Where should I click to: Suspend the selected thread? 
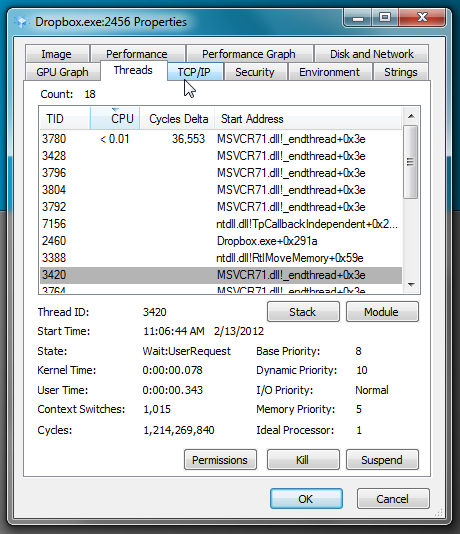click(x=382, y=460)
